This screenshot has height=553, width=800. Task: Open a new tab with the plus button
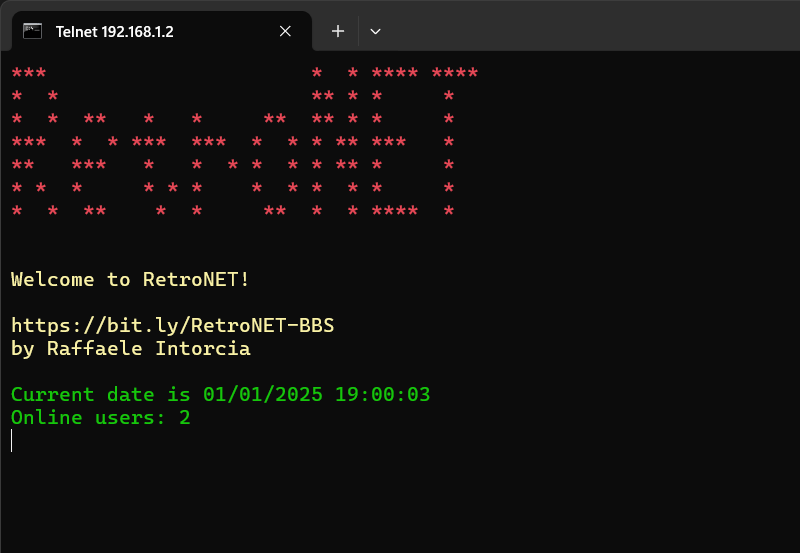(x=338, y=31)
